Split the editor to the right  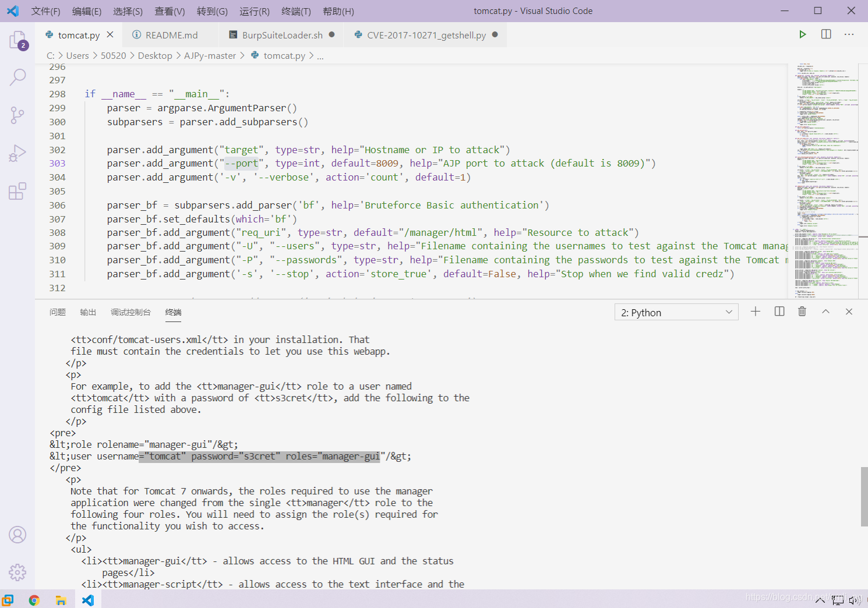click(x=826, y=34)
